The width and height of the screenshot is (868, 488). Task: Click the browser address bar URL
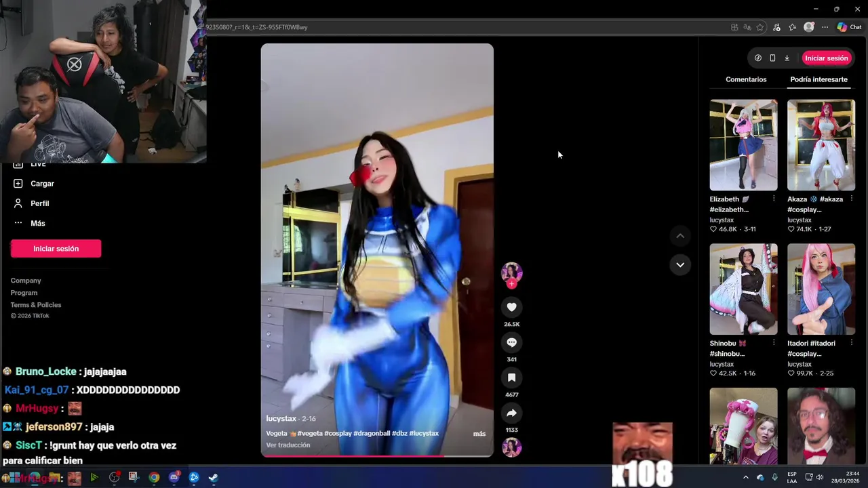coord(256,27)
